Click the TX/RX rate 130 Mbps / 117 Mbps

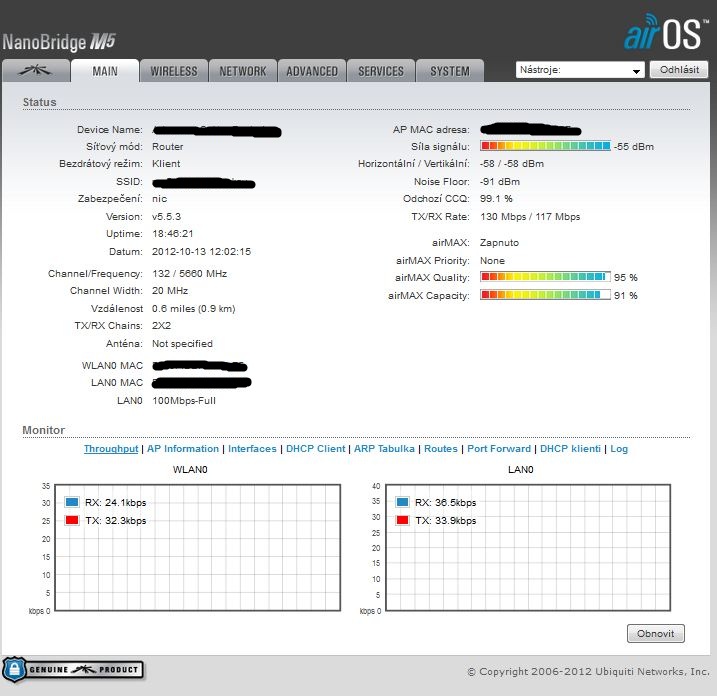coord(530,217)
